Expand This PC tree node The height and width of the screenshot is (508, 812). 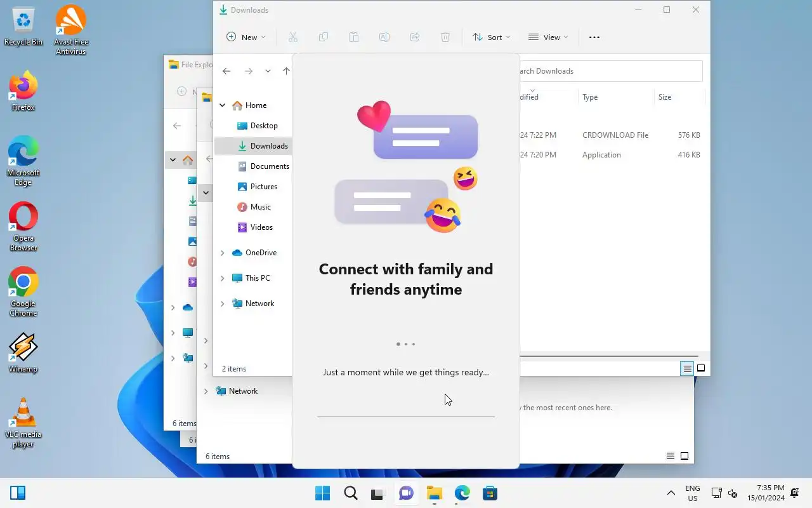222,278
